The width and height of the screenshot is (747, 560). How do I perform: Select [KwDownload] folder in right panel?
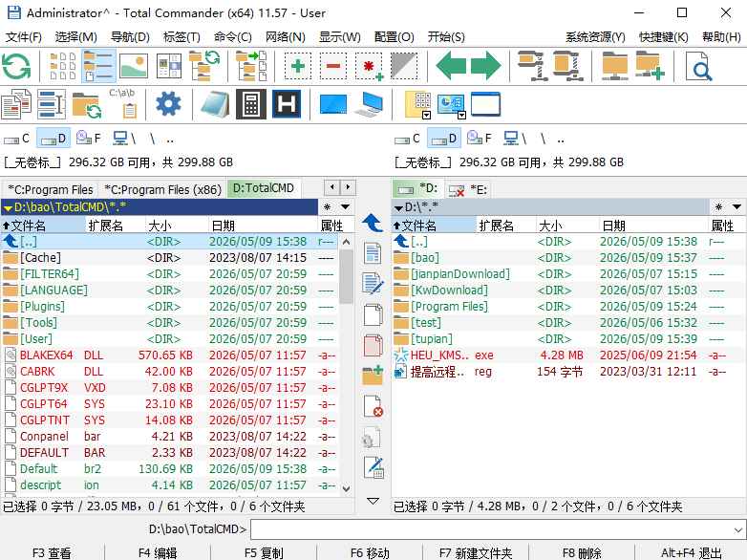tap(568, 291)
